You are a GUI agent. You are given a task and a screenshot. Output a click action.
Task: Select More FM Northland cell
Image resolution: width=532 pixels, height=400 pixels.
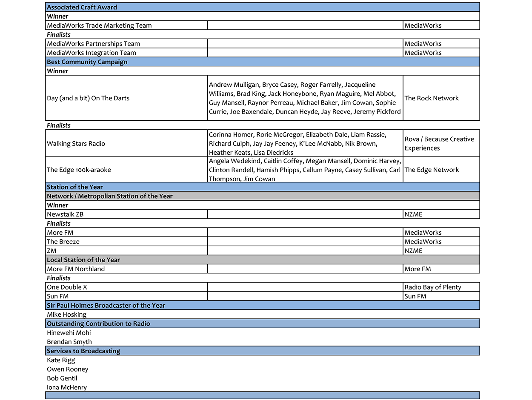126,269
